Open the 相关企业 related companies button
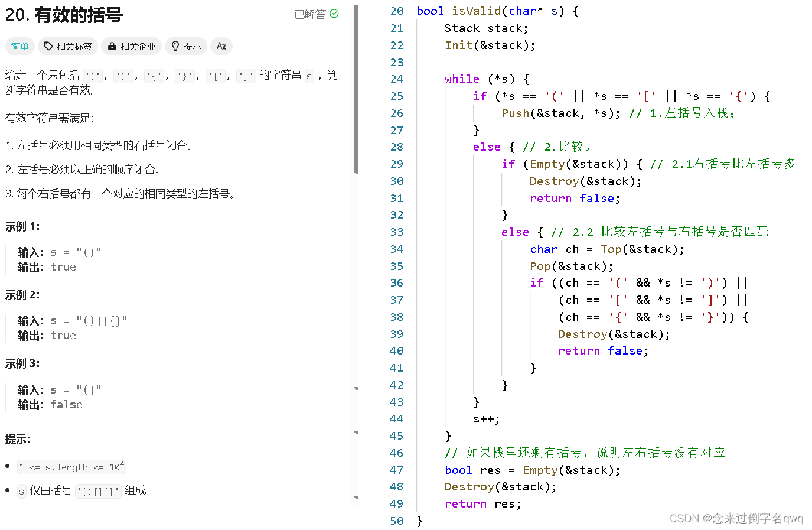 pos(132,46)
